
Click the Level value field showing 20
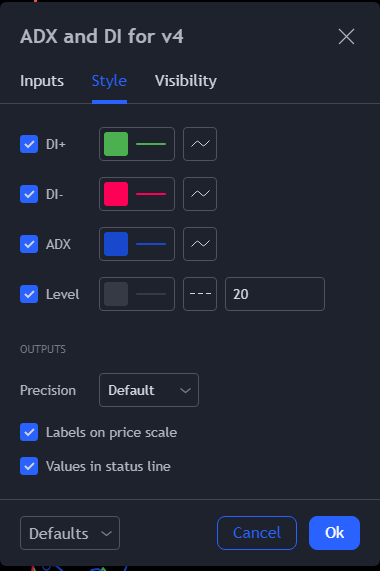[x=275, y=294]
